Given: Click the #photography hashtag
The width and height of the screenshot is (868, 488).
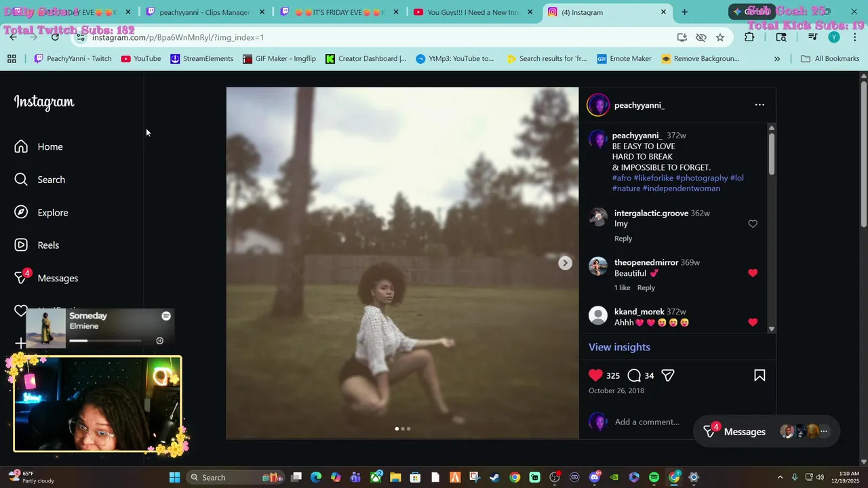Looking at the screenshot, I should pyautogui.click(x=702, y=178).
